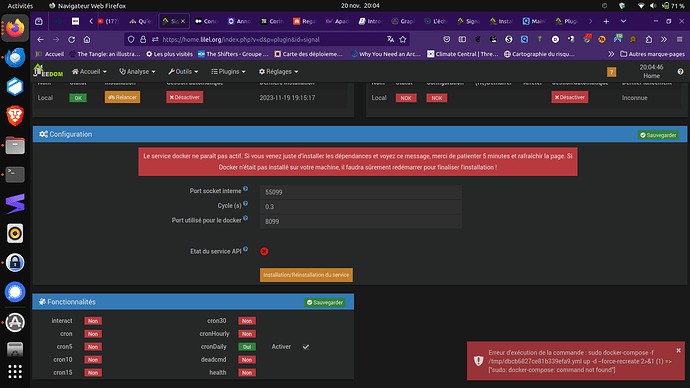Expand the Plugins dropdown menu
Screen dimensions: 690x388
228,72
